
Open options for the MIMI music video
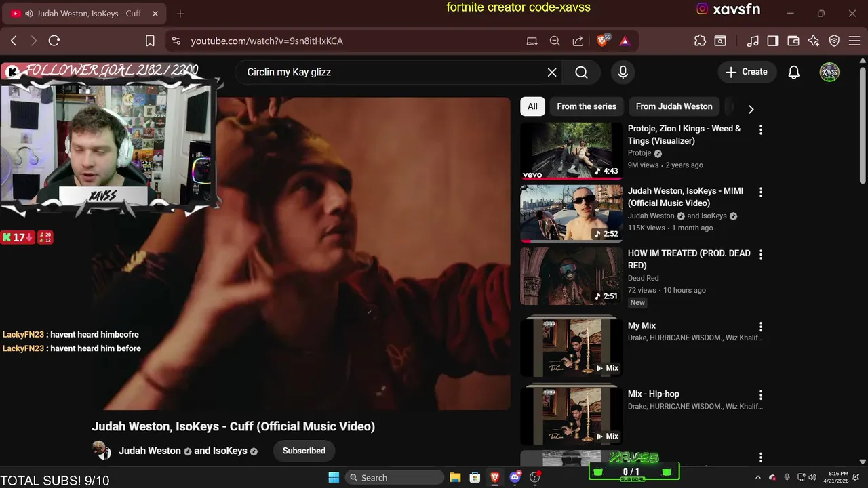(x=761, y=192)
